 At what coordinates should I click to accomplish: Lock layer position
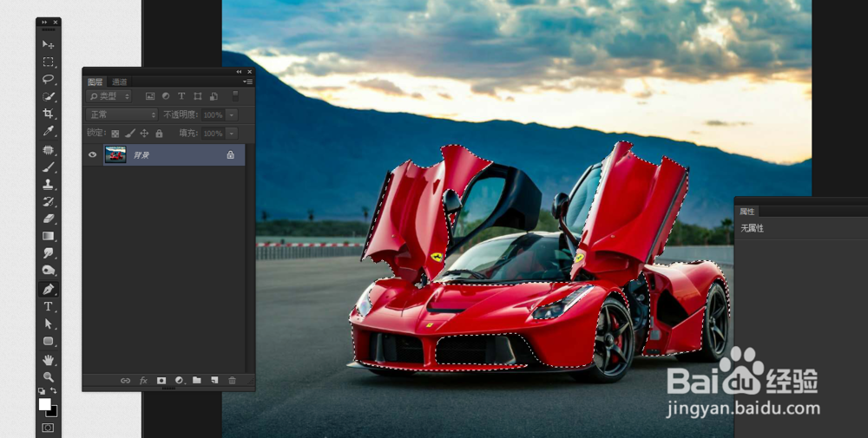144,134
